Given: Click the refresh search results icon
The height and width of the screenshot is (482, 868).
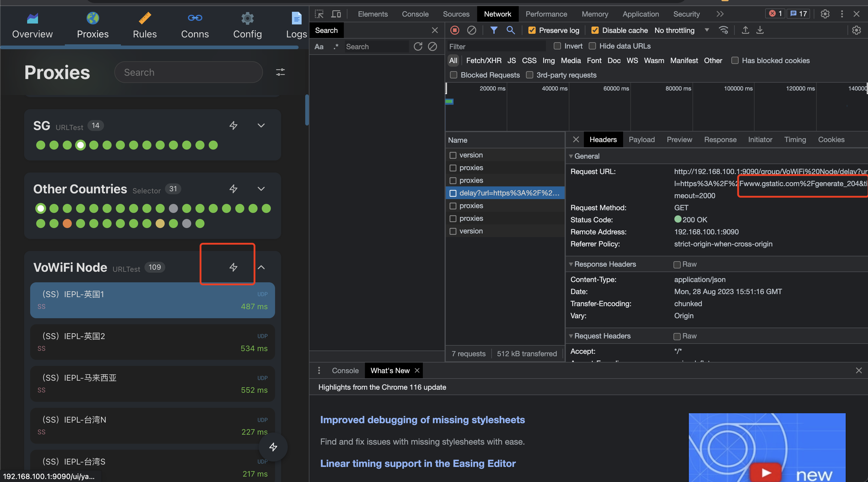Looking at the screenshot, I should pyautogui.click(x=418, y=46).
